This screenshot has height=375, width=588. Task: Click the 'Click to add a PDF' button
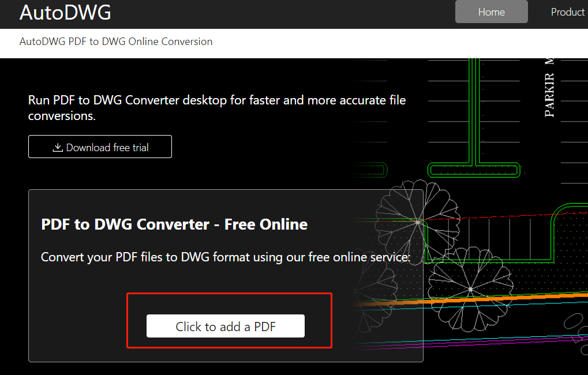click(x=226, y=326)
